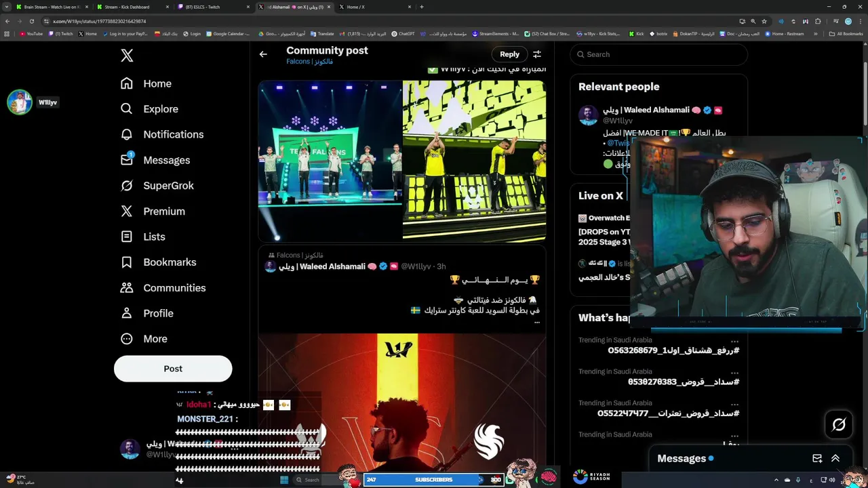
Task: Open Falcons community link under Community post
Action: click(x=309, y=62)
